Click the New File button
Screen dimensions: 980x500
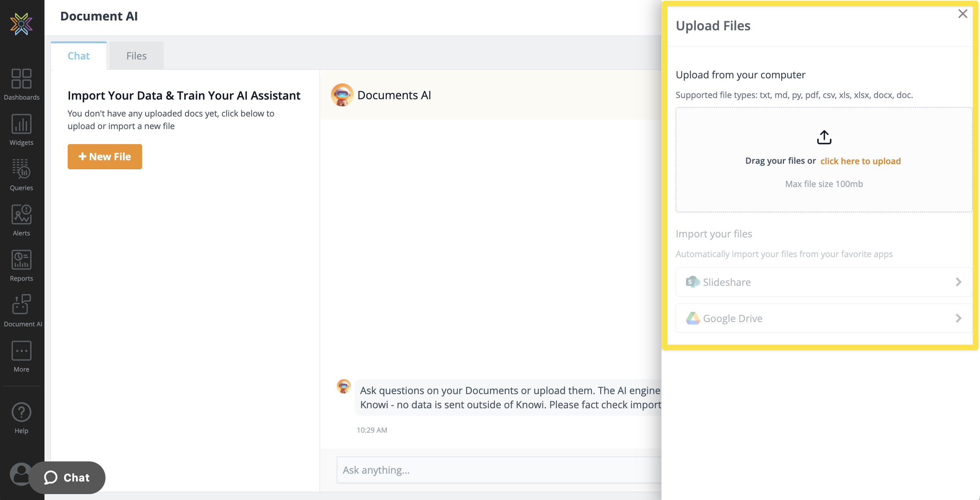click(x=105, y=156)
